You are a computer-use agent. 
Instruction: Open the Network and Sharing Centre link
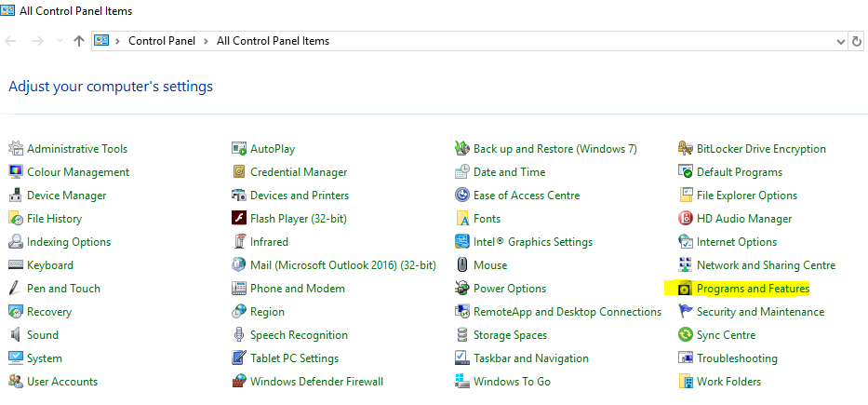pos(766,265)
